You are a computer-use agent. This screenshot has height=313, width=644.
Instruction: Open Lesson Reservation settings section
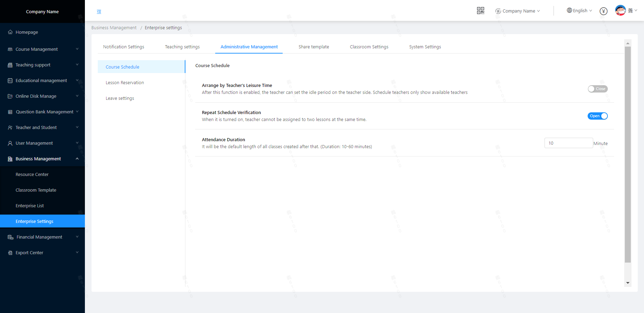(x=125, y=83)
